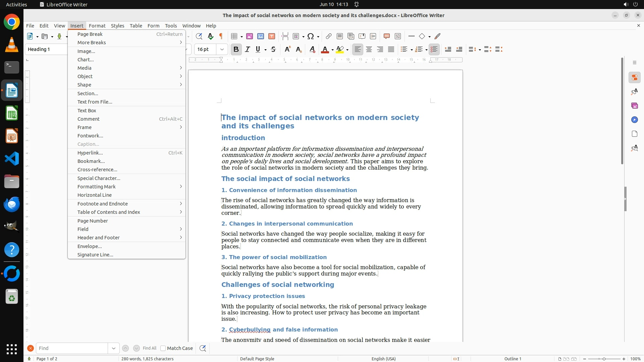Toggle Align Left paragraph button
This screenshot has height=362, width=644.
coord(358,49)
